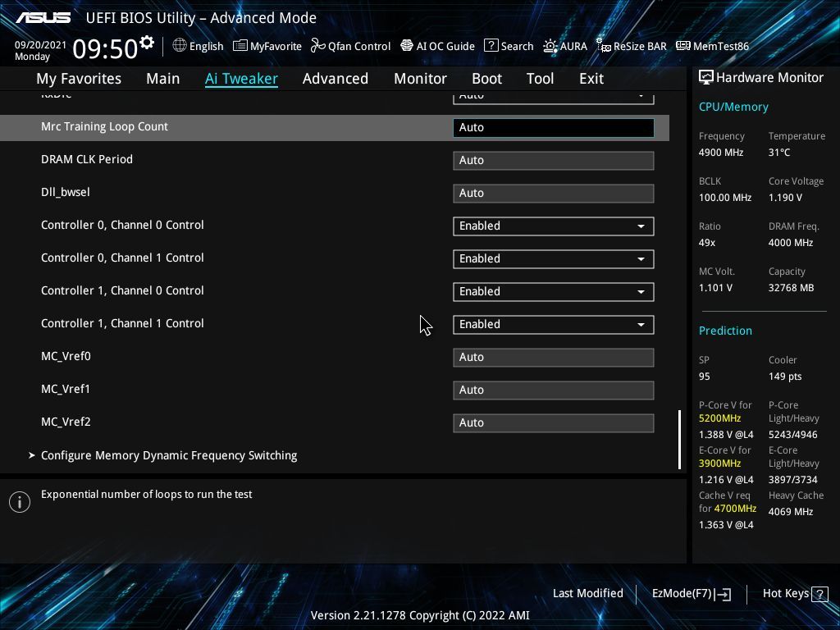This screenshot has width=840, height=630.
Task: Click the EzMode exit arrow icon
Action: coord(724,594)
